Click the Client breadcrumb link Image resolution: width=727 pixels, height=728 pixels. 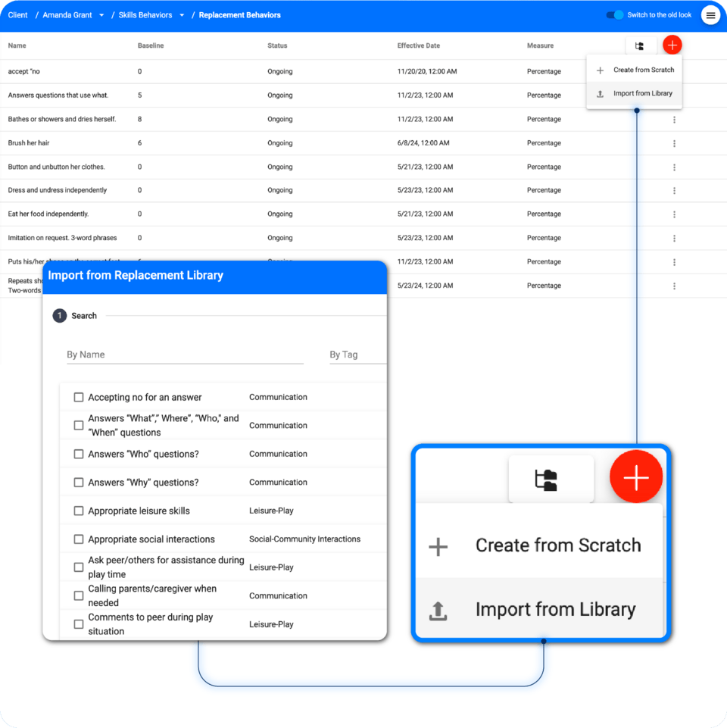pos(17,14)
